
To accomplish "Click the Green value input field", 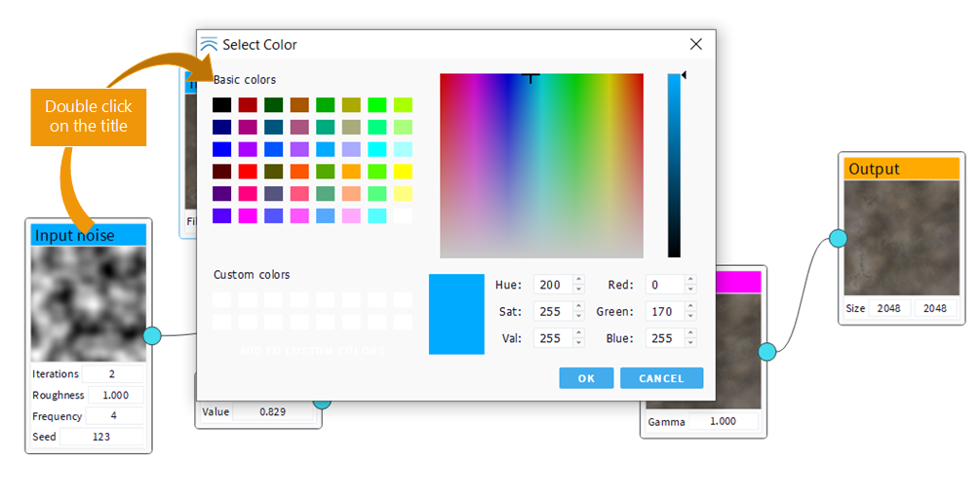I will pyautogui.click(x=663, y=312).
